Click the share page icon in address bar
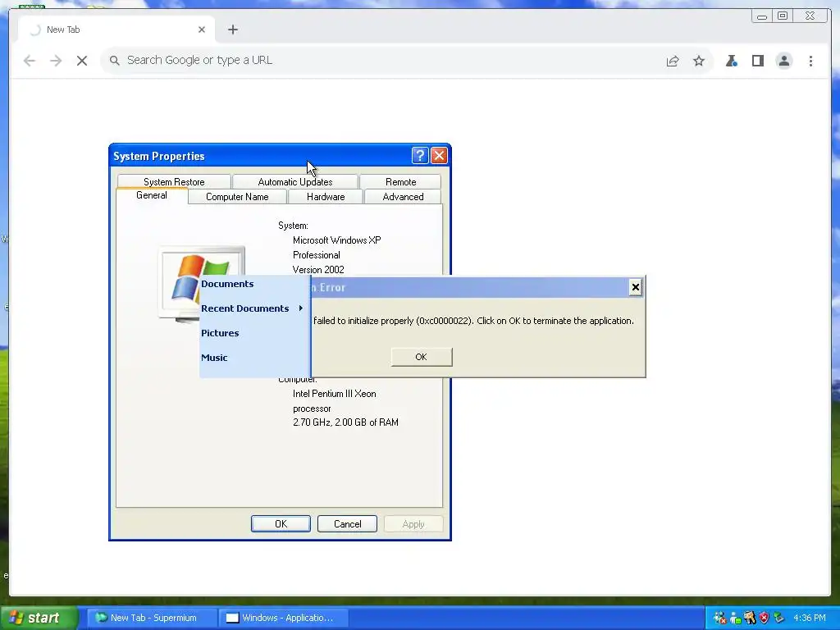Screen dimensions: 840x630 coord(673,61)
